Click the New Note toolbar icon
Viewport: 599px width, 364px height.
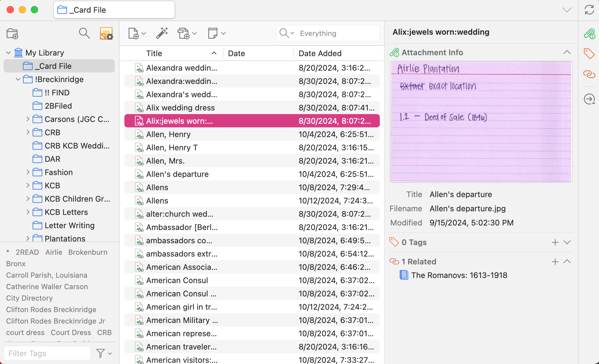point(213,33)
